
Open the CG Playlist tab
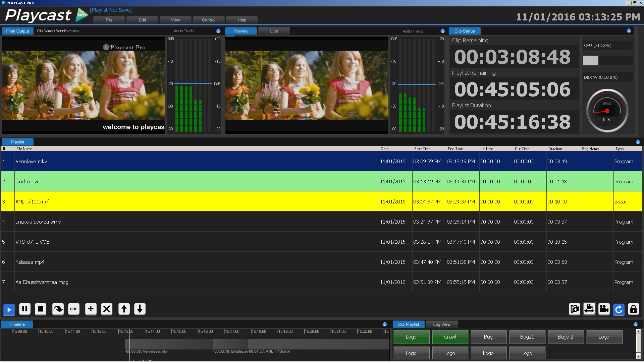coord(409,324)
